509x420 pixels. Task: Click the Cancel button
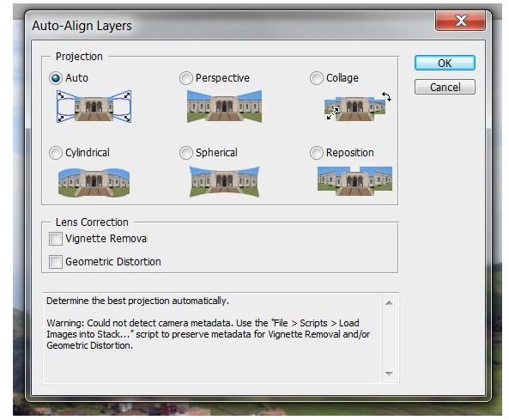(x=445, y=87)
